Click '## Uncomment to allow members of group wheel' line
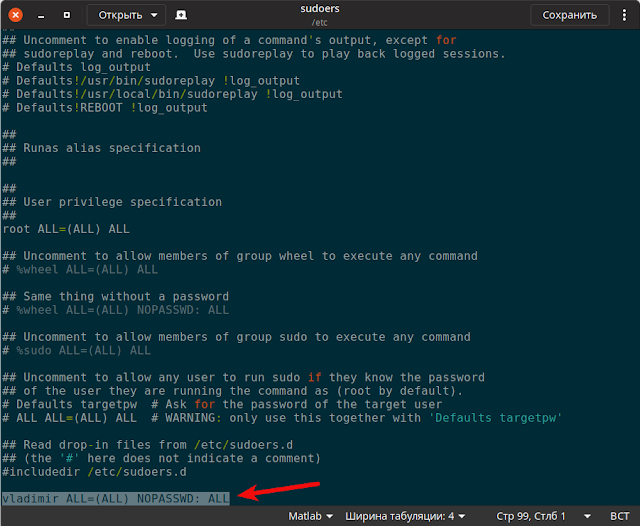The height and width of the screenshot is (526, 640). point(240,256)
